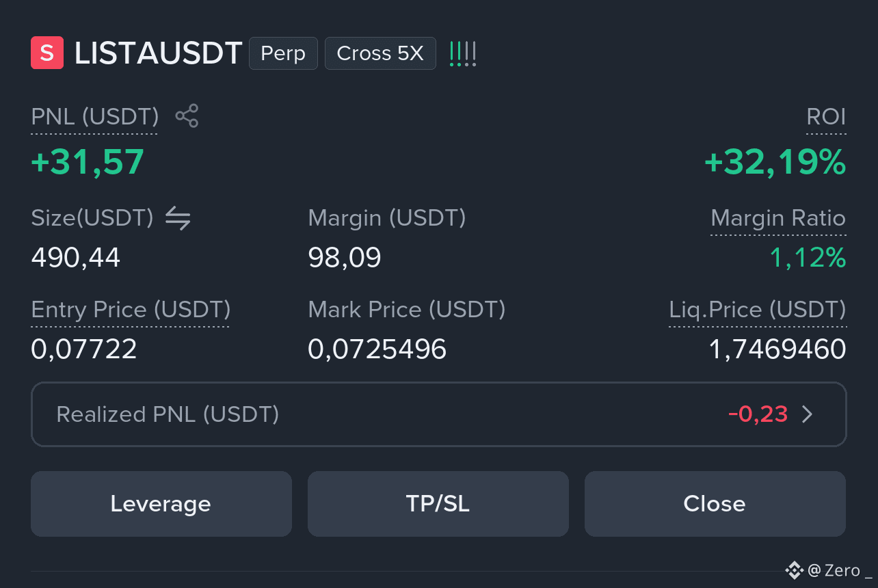The width and height of the screenshot is (878, 588).
Task: Click the LISTAUSDT symbol title
Action: 158,53
